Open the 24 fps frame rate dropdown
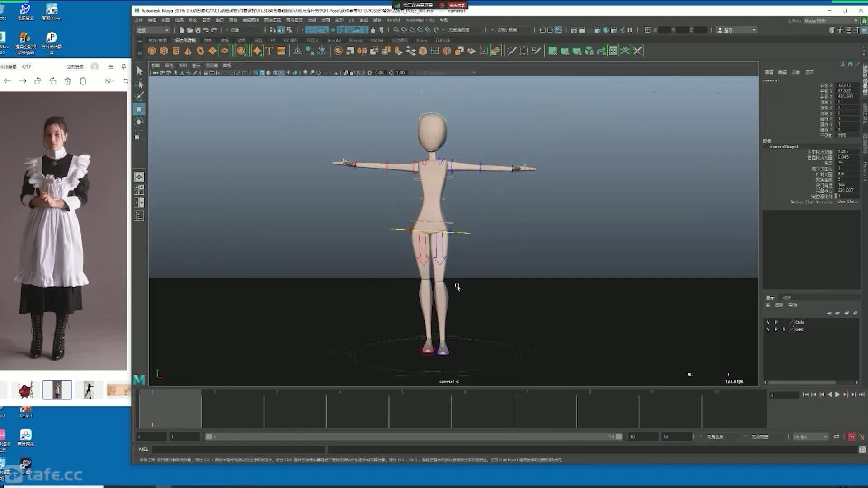868x488 pixels. pyautogui.click(x=810, y=437)
